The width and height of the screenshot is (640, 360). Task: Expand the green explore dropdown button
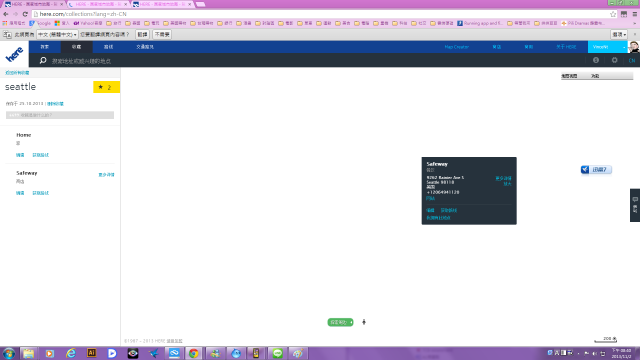[x=340, y=322]
